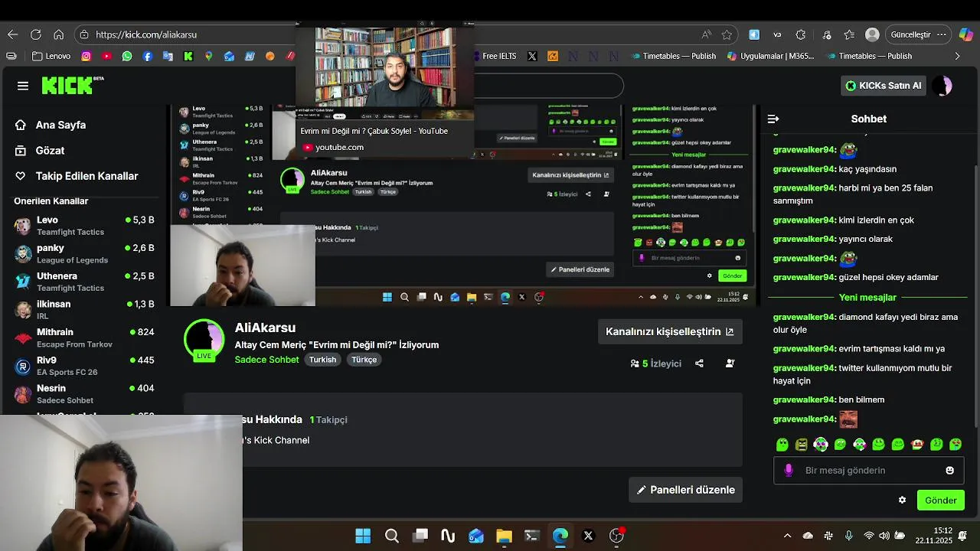Pick the heart-eyes emote at the end
This screenshot has width=980, height=551.
(955, 445)
